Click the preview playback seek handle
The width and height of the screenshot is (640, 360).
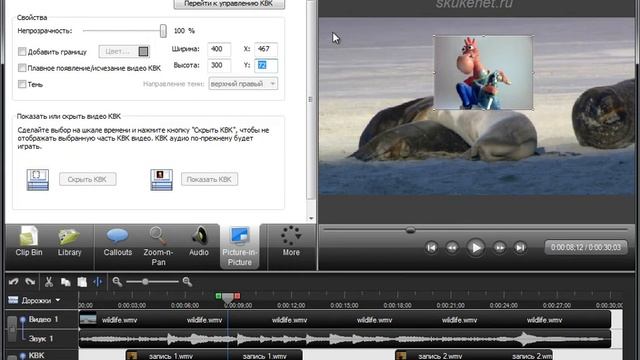411,230
